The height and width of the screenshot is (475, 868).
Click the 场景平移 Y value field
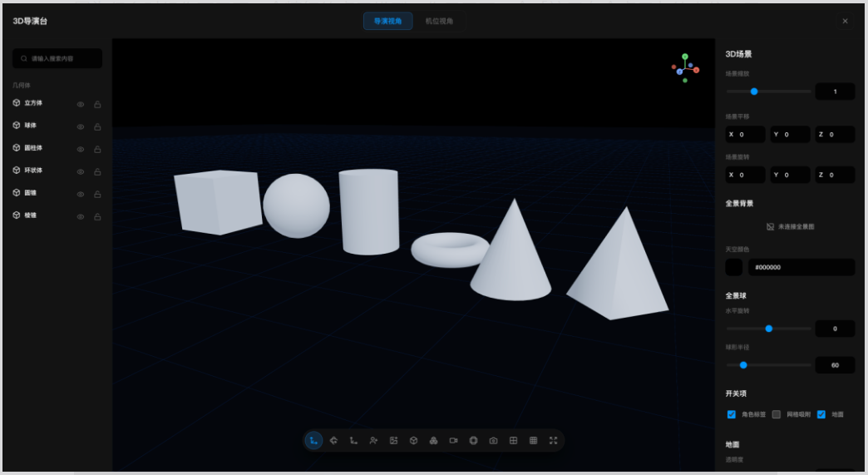click(791, 134)
